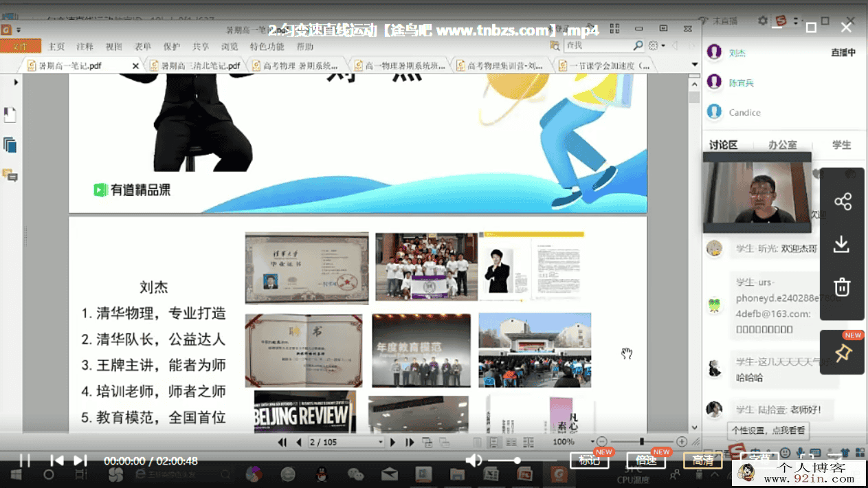Open the 注释 menu
868x488 pixels.
pos(85,47)
